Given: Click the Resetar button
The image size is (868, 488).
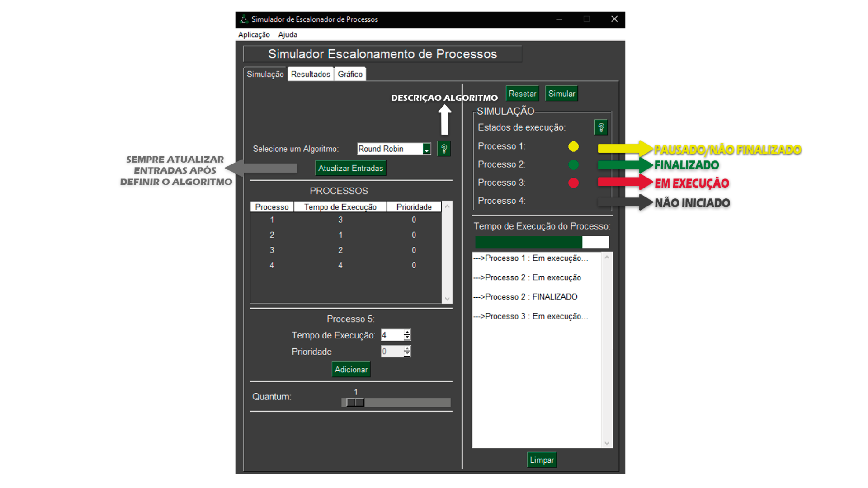Looking at the screenshot, I should 522,93.
